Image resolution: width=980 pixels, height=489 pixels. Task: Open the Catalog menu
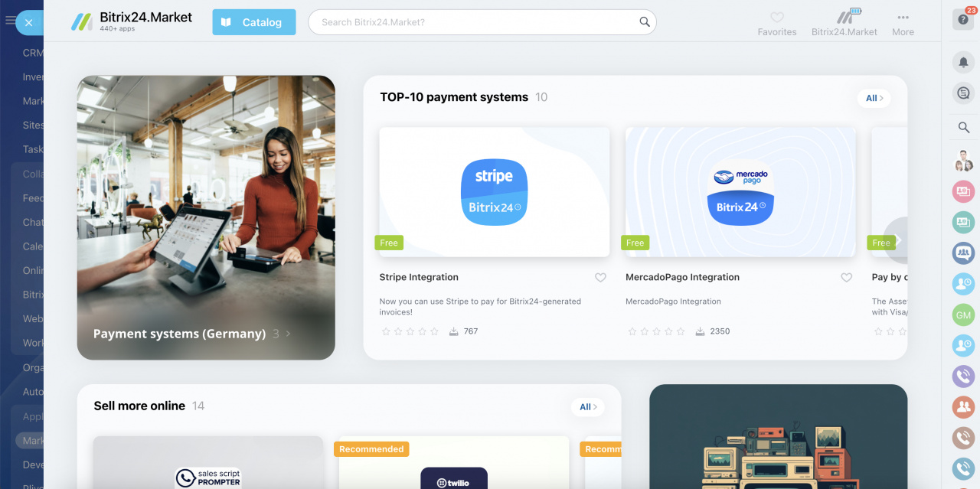pyautogui.click(x=254, y=22)
